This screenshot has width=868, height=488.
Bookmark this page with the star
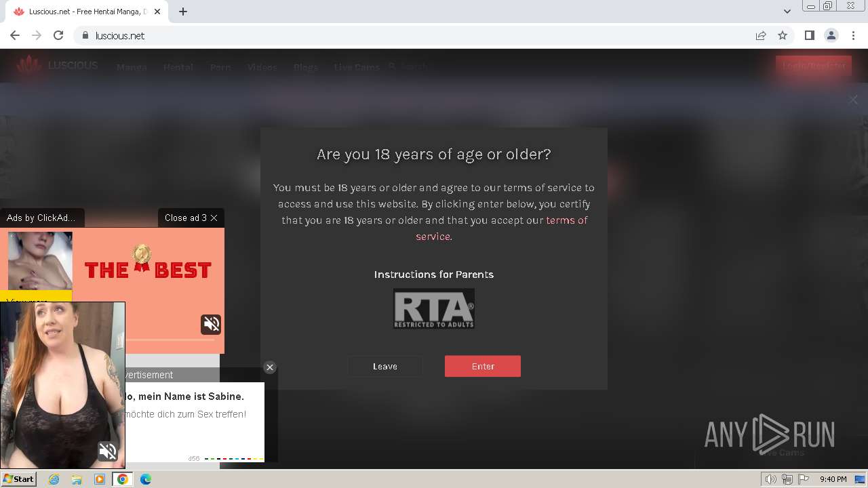(783, 35)
